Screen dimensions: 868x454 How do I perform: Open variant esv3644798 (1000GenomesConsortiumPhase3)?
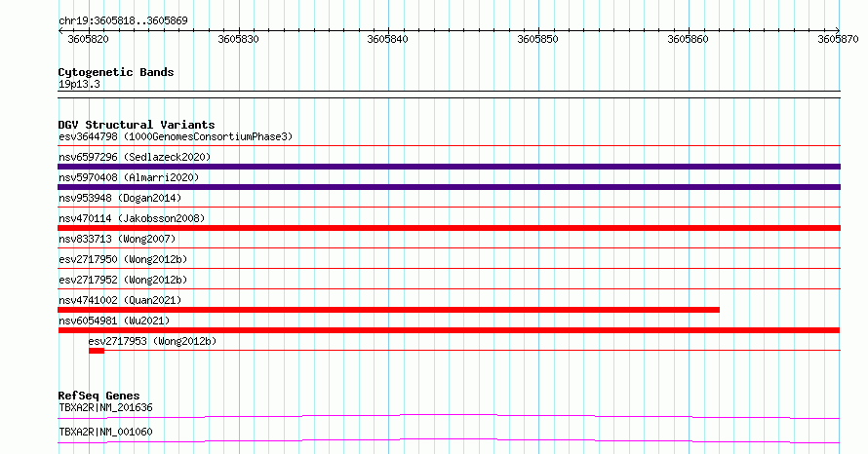pos(176,136)
